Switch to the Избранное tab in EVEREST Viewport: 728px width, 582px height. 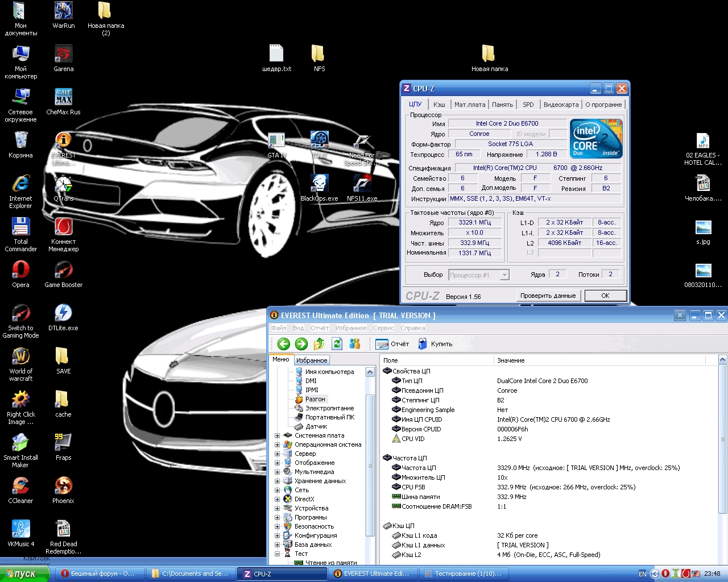pos(312,360)
